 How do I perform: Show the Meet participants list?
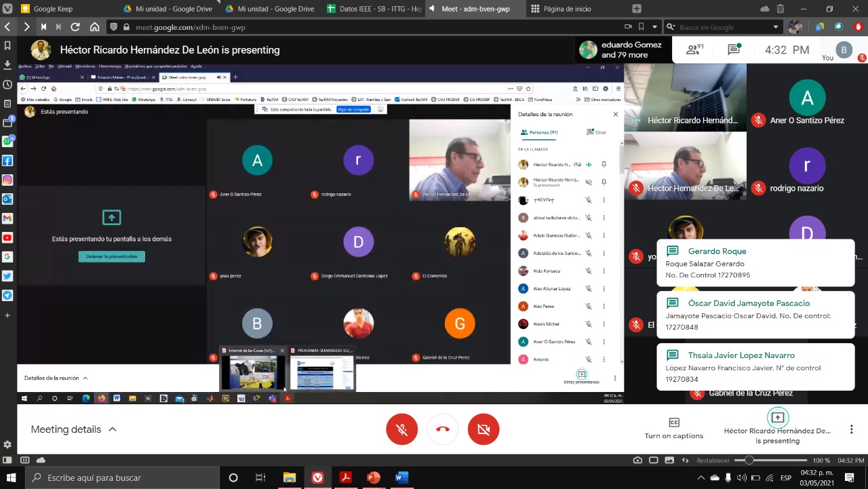point(695,50)
